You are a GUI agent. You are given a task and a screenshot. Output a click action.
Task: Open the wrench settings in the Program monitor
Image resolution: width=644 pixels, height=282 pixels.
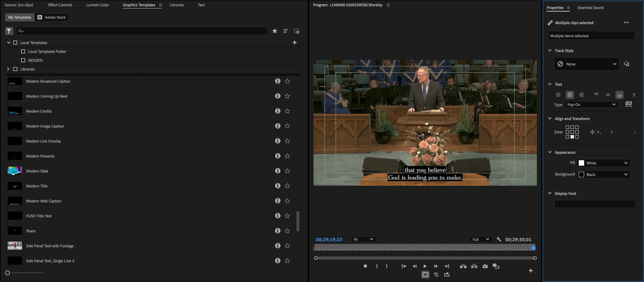[498, 239]
